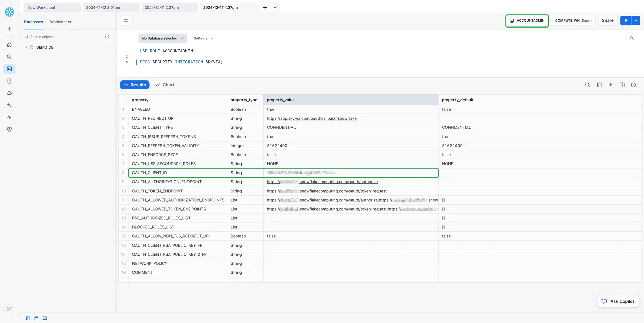Click the SK user avatar
Viewport: 644px width, 323px height.
click(9, 309)
